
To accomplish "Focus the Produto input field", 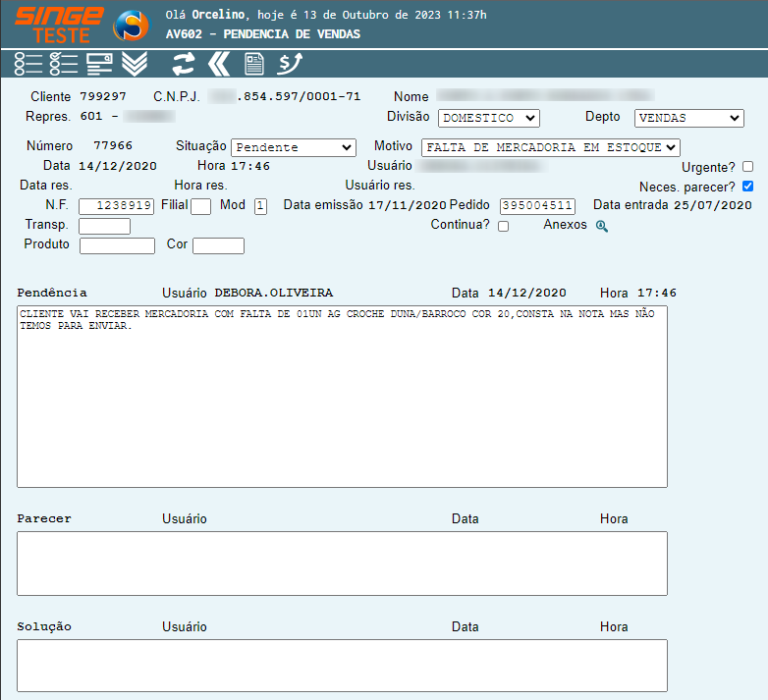I will [117, 245].
